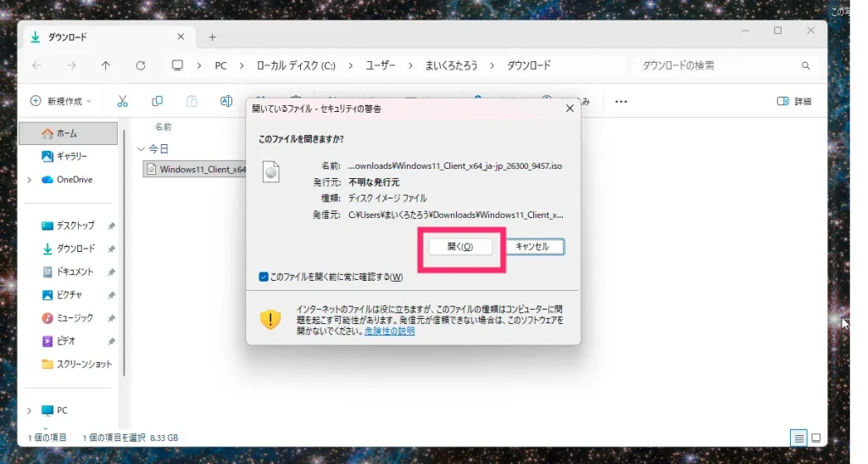This screenshot has height=464, width=868.
Task: Open Desktop (デスクトップ) in the sidebar
Action: tap(68, 226)
